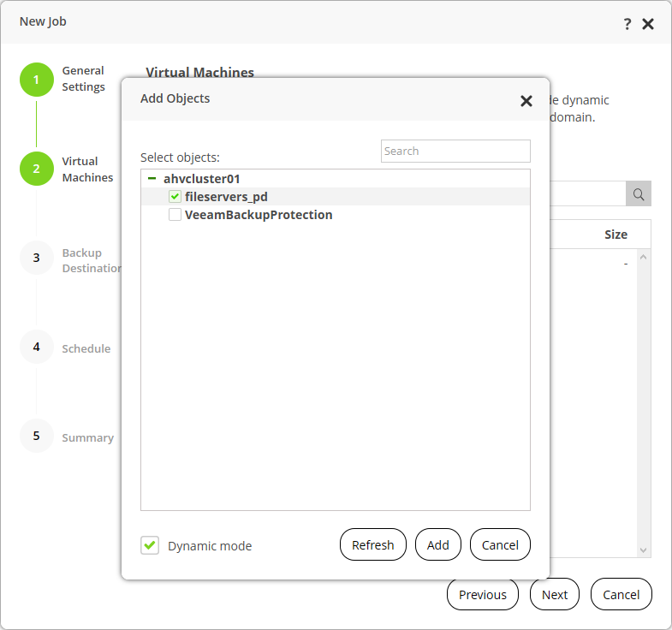The width and height of the screenshot is (672, 630).
Task: Click the scroll up arrow in the VM list
Action: (643, 257)
